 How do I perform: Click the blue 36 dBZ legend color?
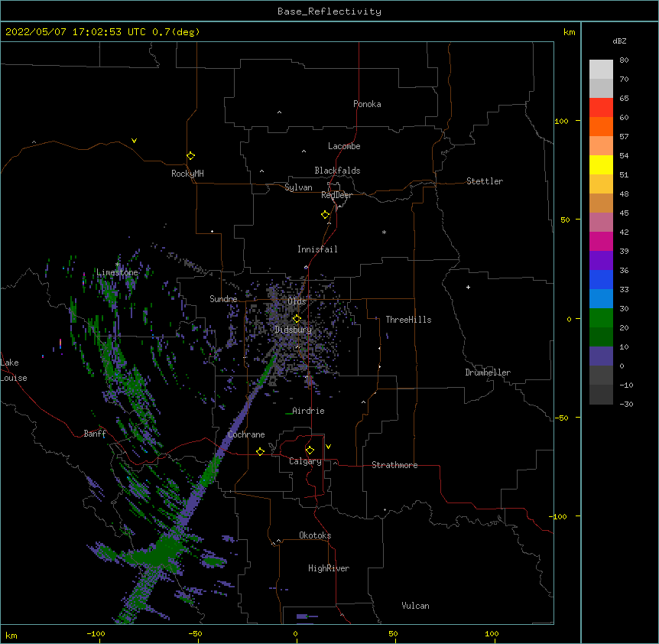tap(601, 279)
